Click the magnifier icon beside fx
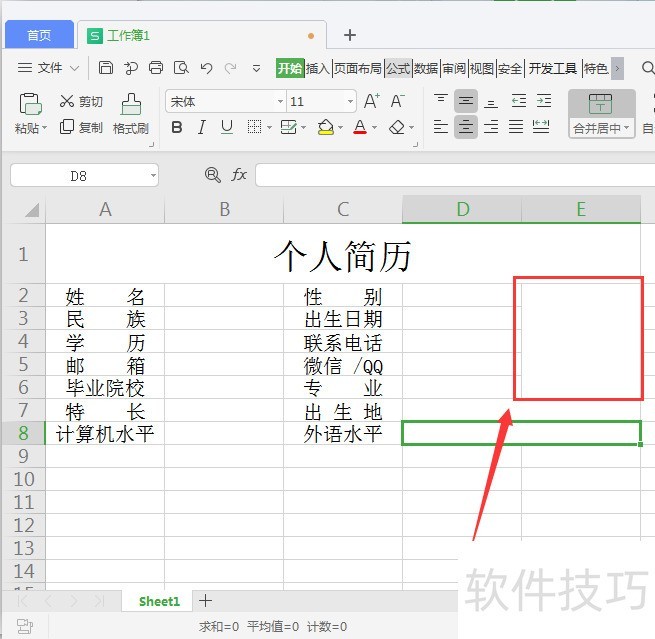This screenshot has height=639, width=655. pyautogui.click(x=213, y=175)
